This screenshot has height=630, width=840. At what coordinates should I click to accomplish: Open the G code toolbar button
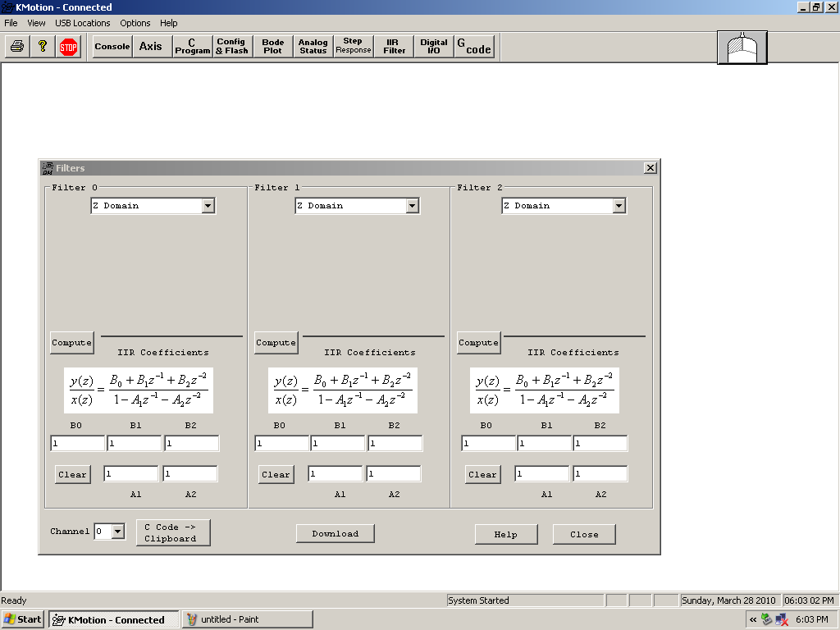point(474,47)
